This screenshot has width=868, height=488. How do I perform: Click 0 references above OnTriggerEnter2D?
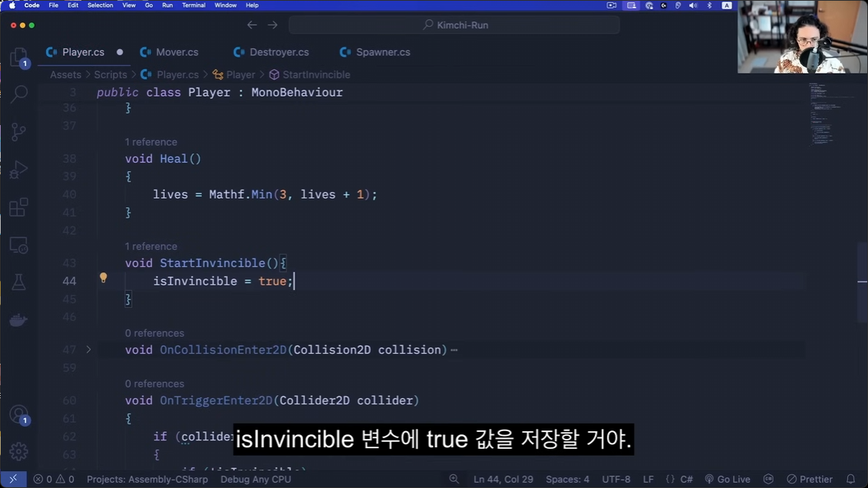click(x=154, y=384)
